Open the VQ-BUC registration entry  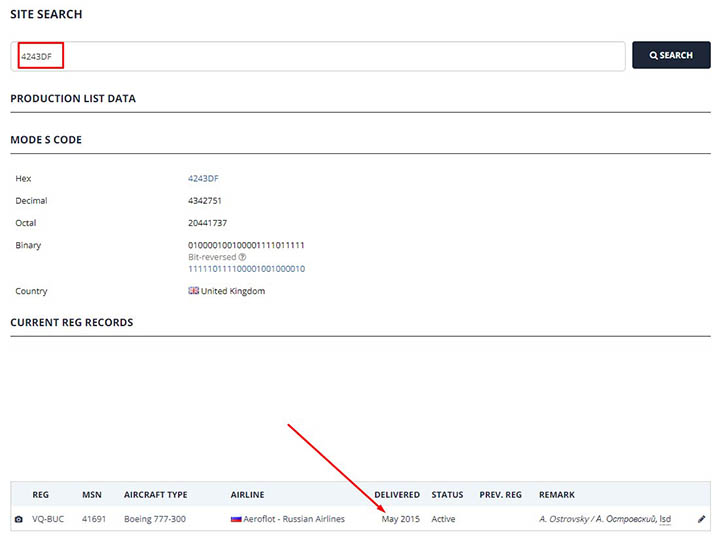click(x=47, y=520)
